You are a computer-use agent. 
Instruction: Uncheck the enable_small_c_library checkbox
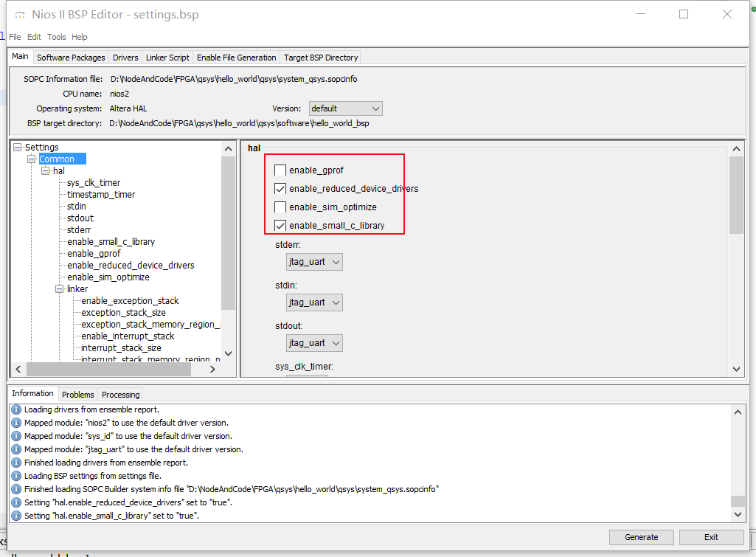coord(280,225)
